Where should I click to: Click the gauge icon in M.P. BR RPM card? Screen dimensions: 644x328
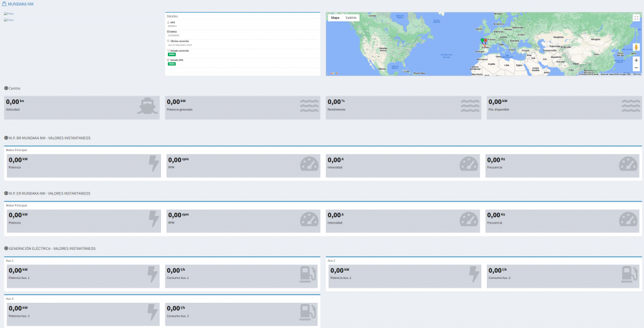point(309,164)
